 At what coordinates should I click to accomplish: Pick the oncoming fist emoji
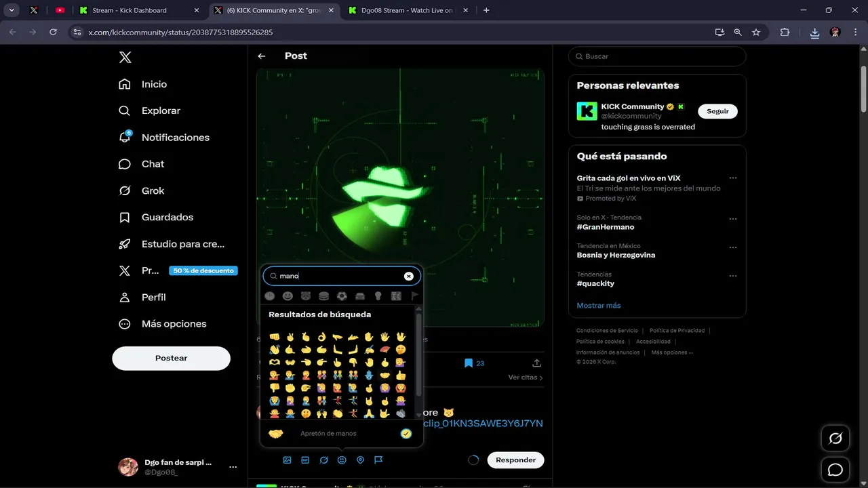tap(275, 337)
